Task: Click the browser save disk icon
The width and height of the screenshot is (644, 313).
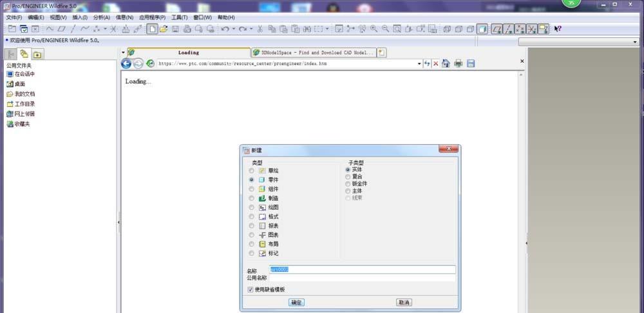Action: (x=471, y=64)
